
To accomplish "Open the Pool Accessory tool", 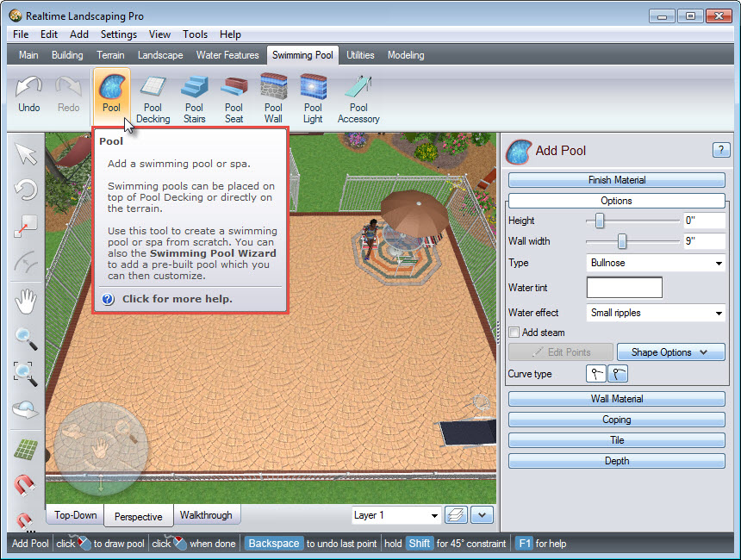I will [x=358, y=98].
